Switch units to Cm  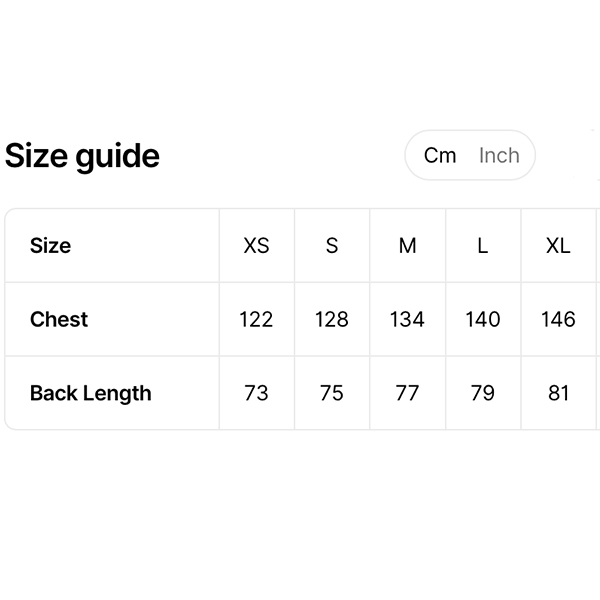pyautogui.click(x=440, y=155)
